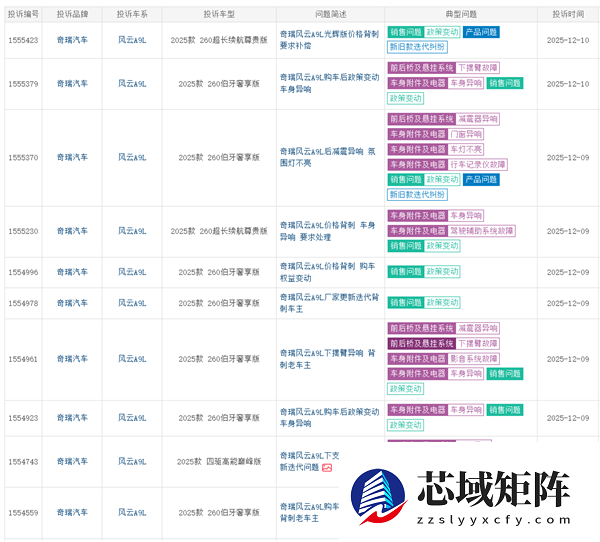This screenshot has height=542, width=600.
Task: Select the 政策变动 tag in row 1554996
Action: click(442, 272)
